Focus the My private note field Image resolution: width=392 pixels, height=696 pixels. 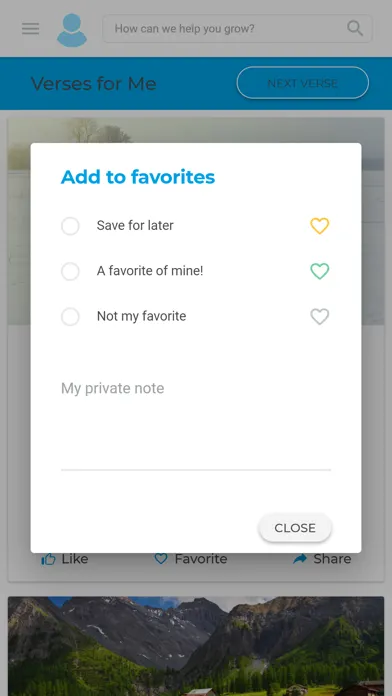196,422
